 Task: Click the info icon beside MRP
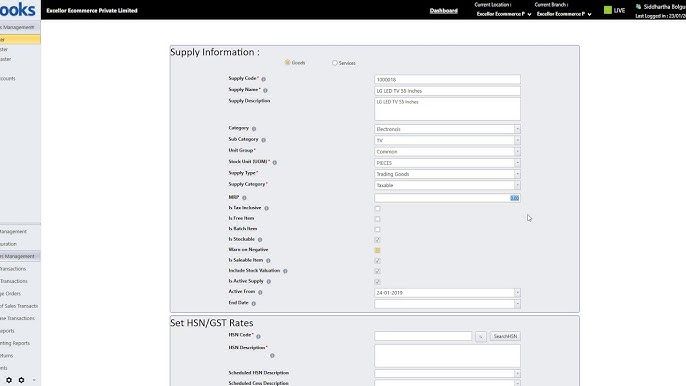click(x=244, y=198)
